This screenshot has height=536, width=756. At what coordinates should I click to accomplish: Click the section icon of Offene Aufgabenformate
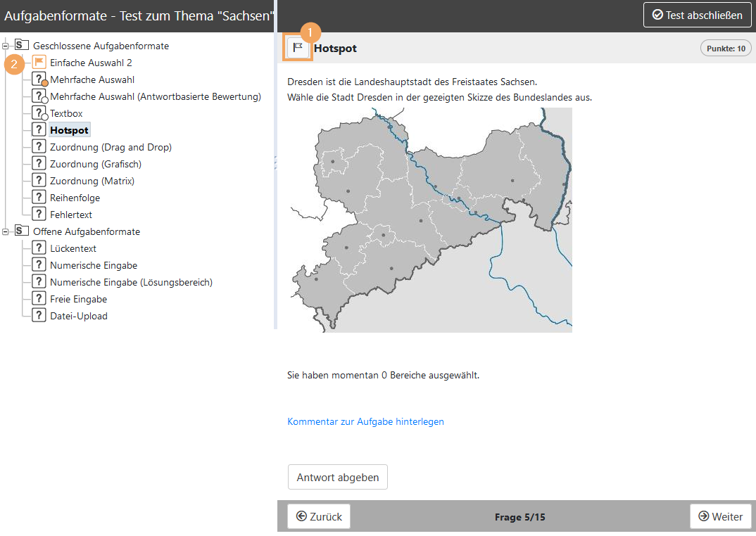tap(22, 231)
